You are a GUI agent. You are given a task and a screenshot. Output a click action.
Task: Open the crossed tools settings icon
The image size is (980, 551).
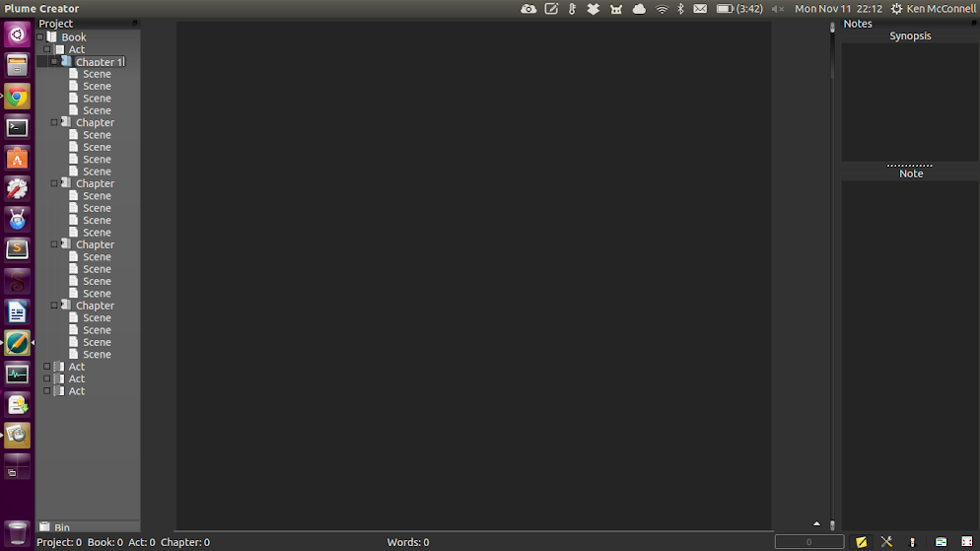click(x=886, y=541)
